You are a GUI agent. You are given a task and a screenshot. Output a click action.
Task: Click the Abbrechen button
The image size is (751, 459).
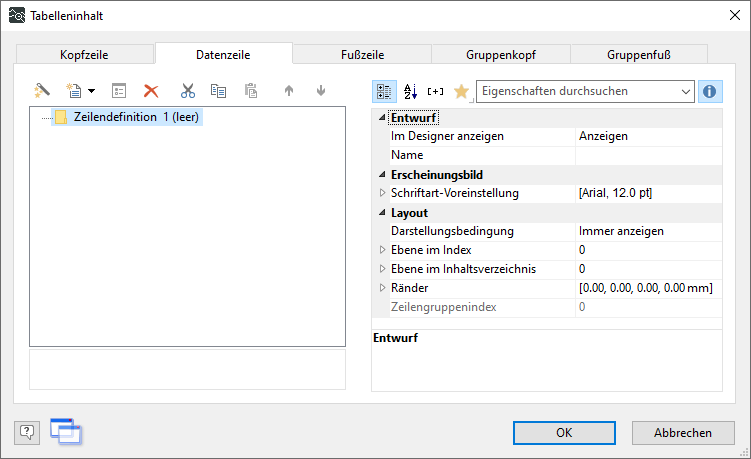click(683, 433)
